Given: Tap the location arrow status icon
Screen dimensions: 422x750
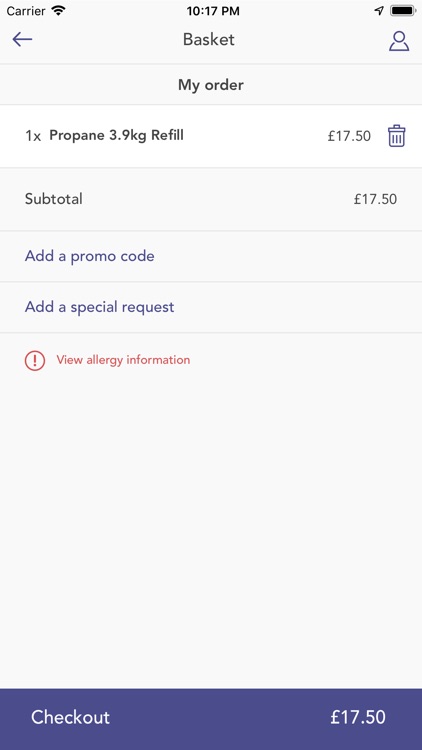Looking at the screenshot, I should pos(379,11).
